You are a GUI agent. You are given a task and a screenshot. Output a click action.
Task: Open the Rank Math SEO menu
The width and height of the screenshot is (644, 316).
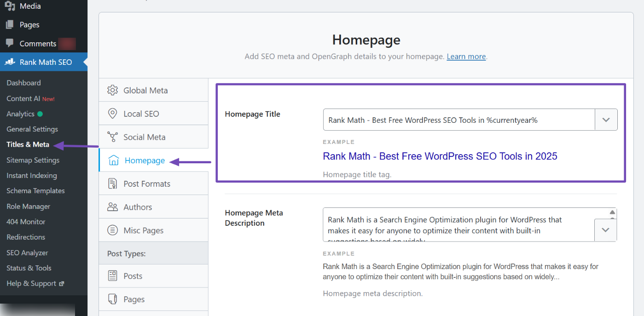pos(46,62)
